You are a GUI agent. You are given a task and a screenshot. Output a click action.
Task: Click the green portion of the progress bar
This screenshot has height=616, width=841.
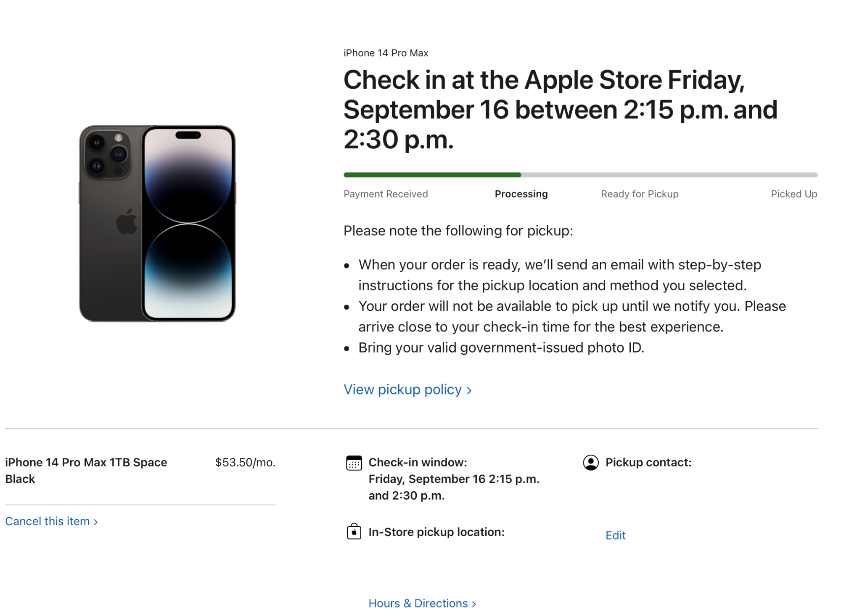point(432,175)
